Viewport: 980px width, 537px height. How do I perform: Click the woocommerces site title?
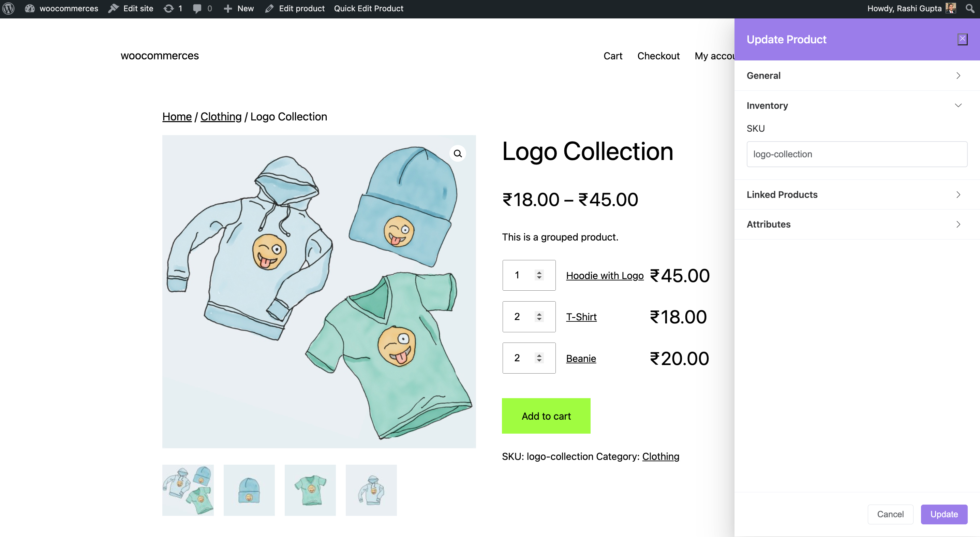point(160,56)
